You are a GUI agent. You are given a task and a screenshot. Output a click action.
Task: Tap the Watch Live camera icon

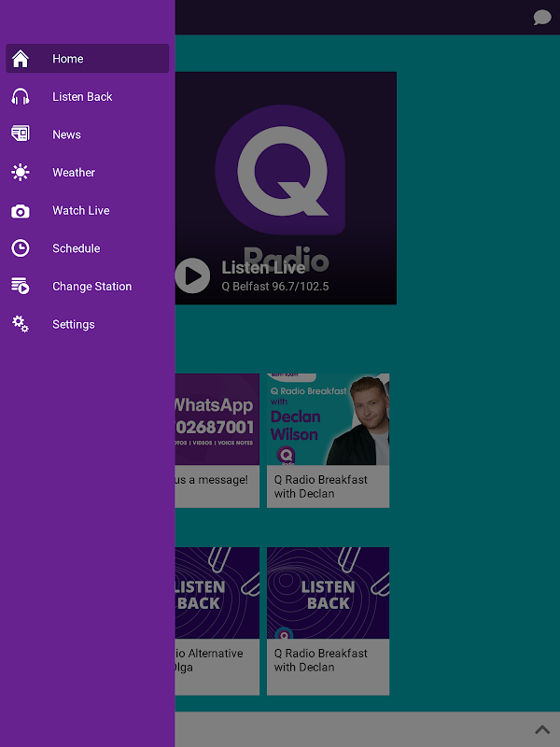(21, 211)
